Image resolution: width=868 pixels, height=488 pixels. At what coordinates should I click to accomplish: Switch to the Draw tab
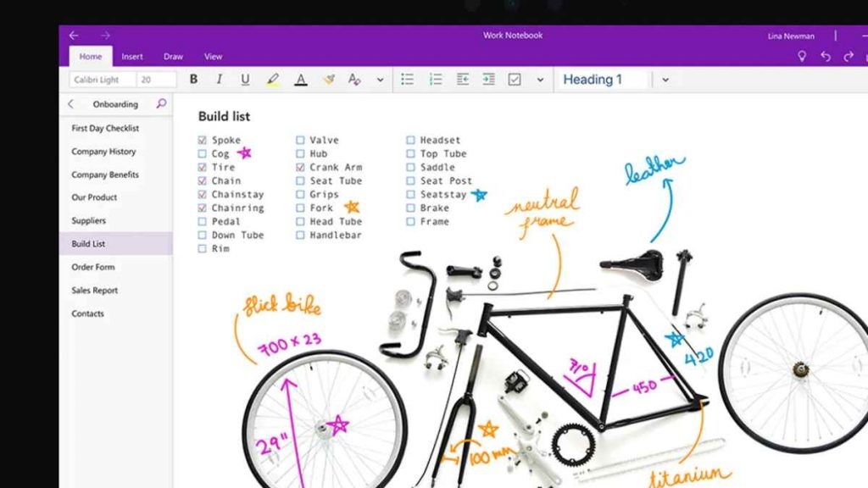(173, 57)
